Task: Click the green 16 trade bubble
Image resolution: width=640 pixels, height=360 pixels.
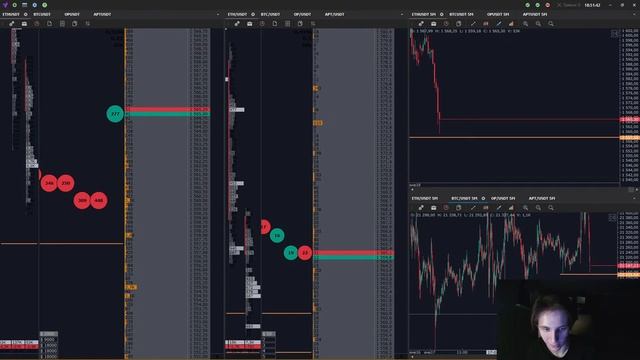Action: pos(277,236)
